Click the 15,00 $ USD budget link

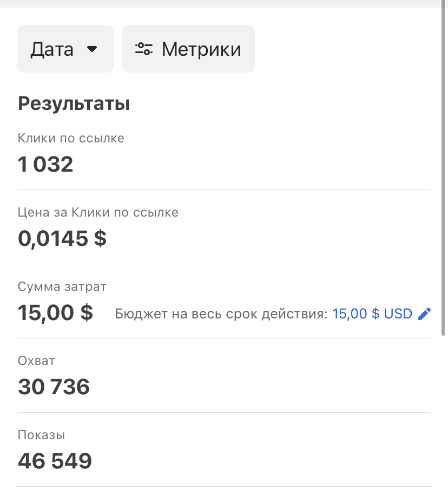pos(372,314)
